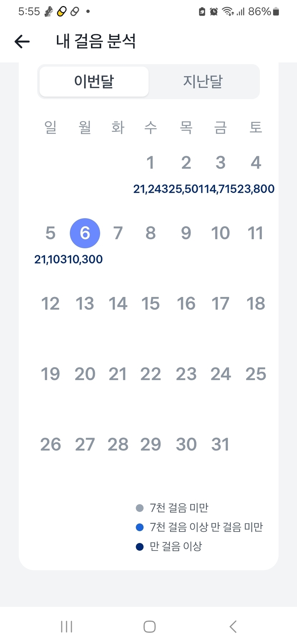
Task: Tap the yellow pill notification icon
Action: (62, 12)
